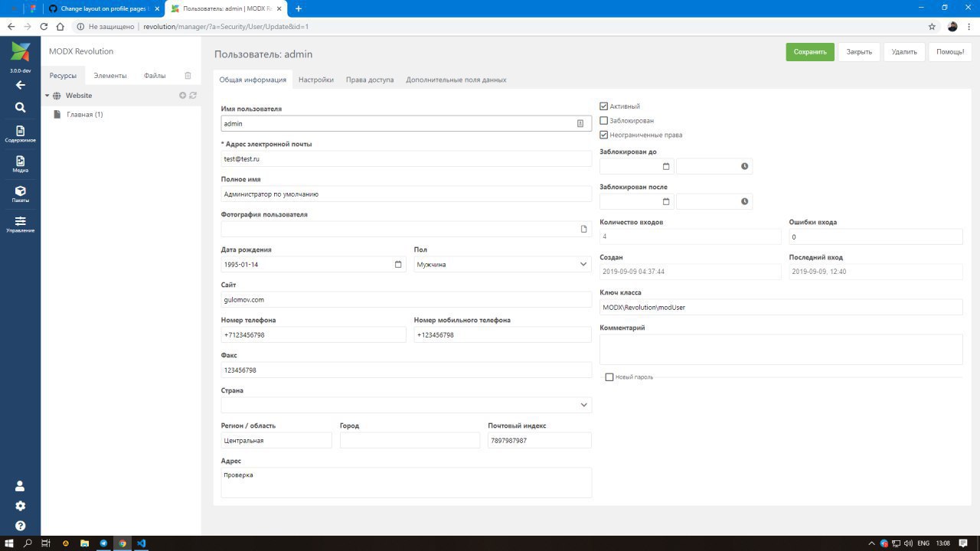Click the Сайт field
Viewport: 980px width, 551px height.
pos(407,299)
